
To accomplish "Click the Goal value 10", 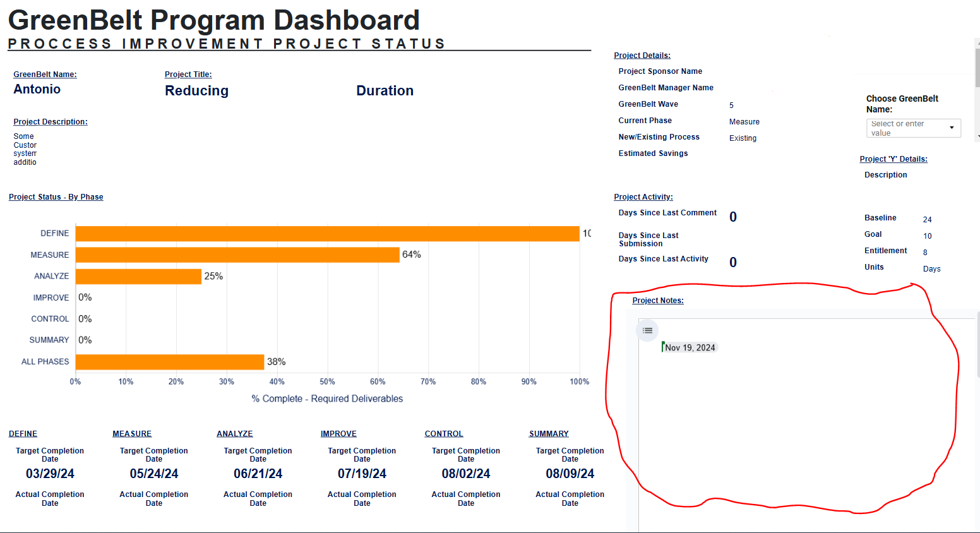I will click(927, 236).
